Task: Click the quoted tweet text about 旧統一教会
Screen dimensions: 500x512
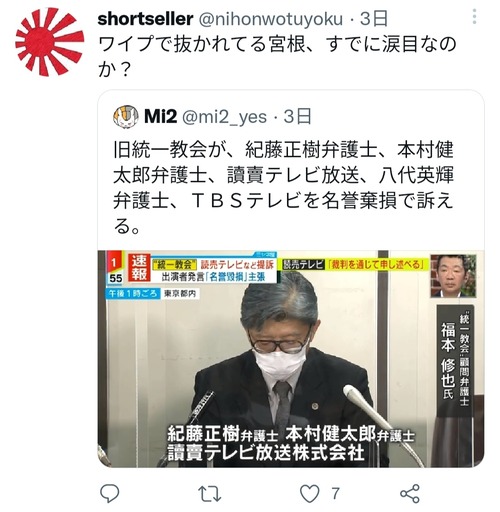Action: pos(283,188)
